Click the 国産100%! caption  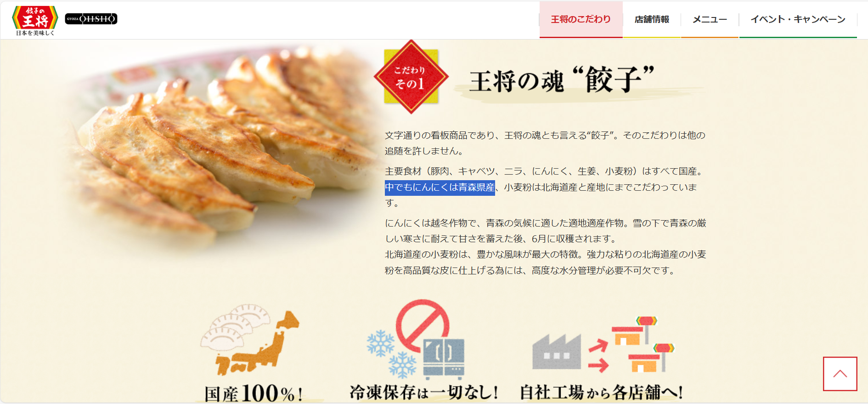pyautogui.click(x=254, y=393)
